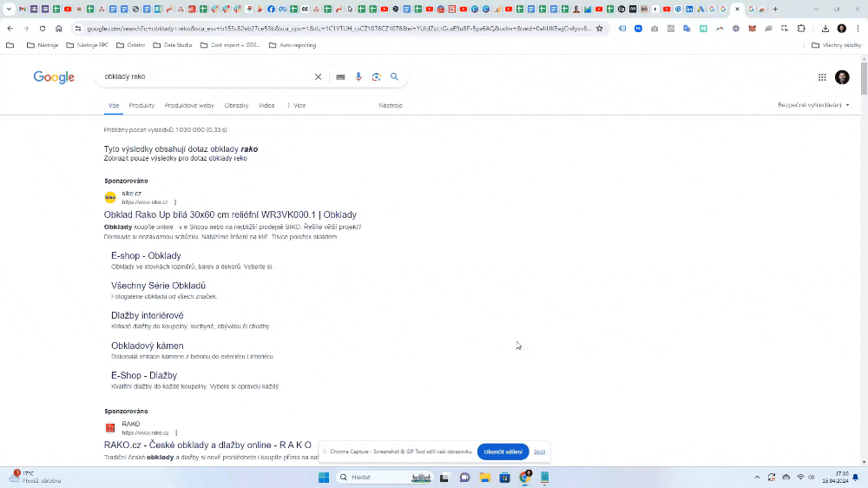The image size is (868, 488).
Task: Clear the search box with the X icon
Action: [x=318, y=77]
